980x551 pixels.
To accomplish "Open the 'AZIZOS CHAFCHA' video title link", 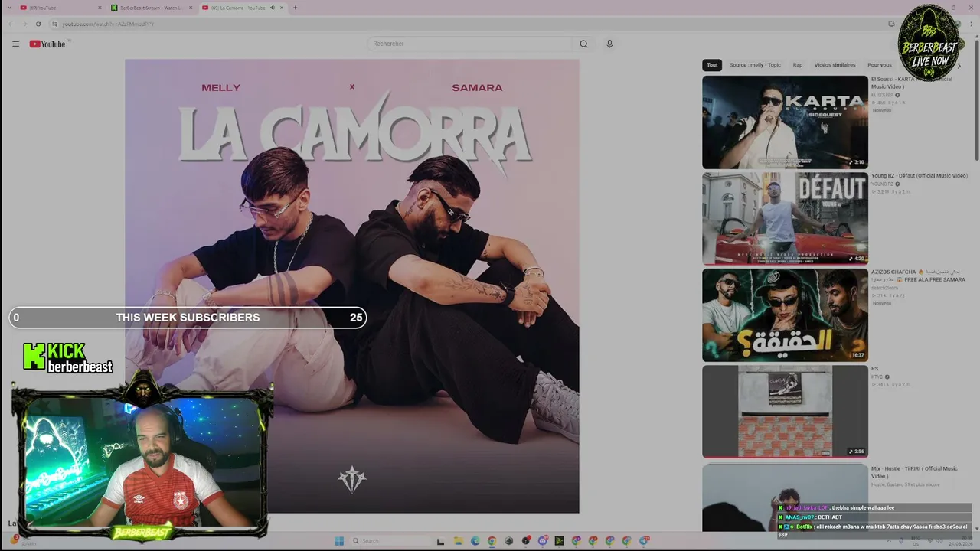I will pos(918,276).
